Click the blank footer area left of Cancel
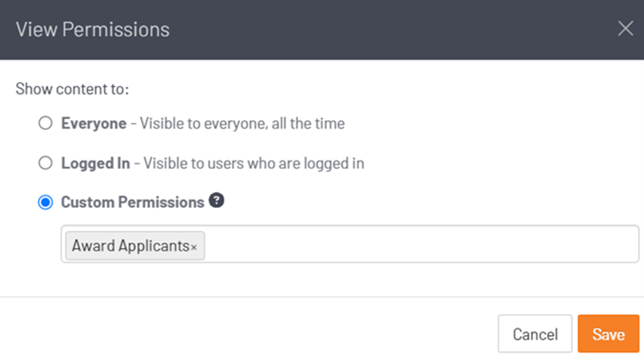This screenshot has height=359, width=644. click(251, 334)
